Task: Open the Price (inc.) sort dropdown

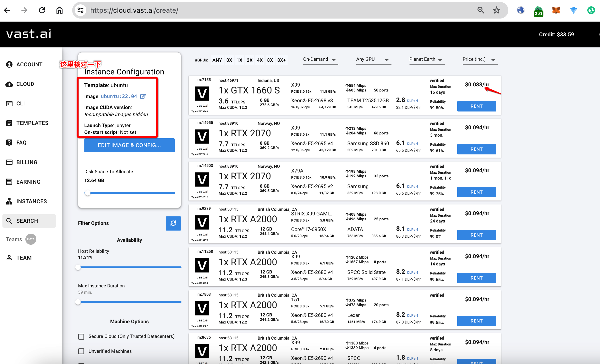Action: (x=480, y=60)
